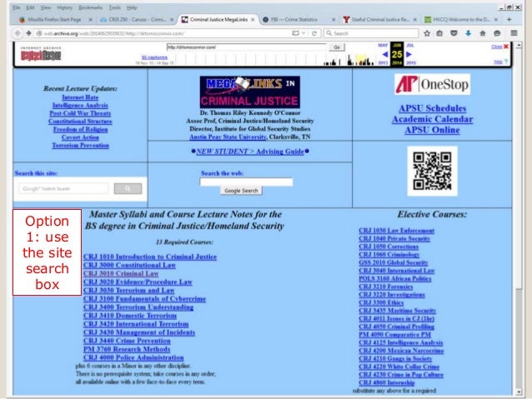Viewport: 532px width, 399px height.
Task: Open CRJ 1010 Introduction to Criminal Justice
Action: tap(150, 257)
